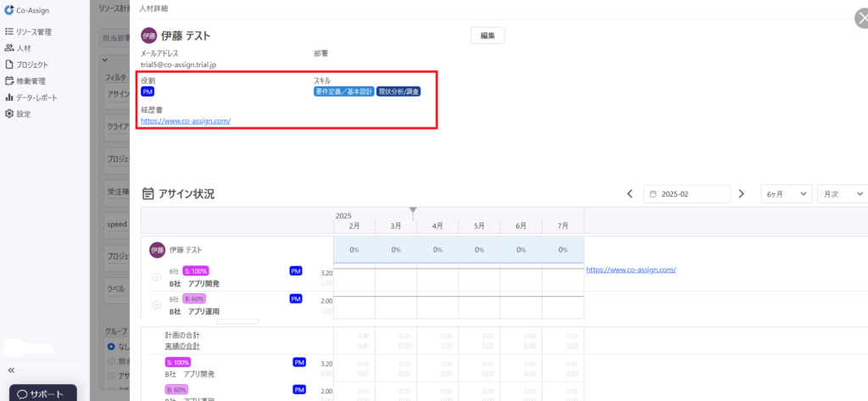The image size is (868, 401).
Task: Click the 計画の合計 label
Action: 182,336
